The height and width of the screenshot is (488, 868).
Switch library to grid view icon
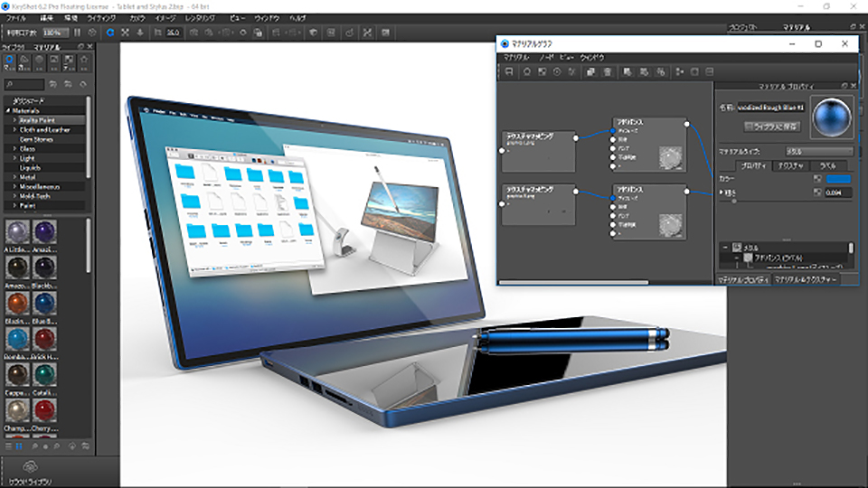click(21, 446)
